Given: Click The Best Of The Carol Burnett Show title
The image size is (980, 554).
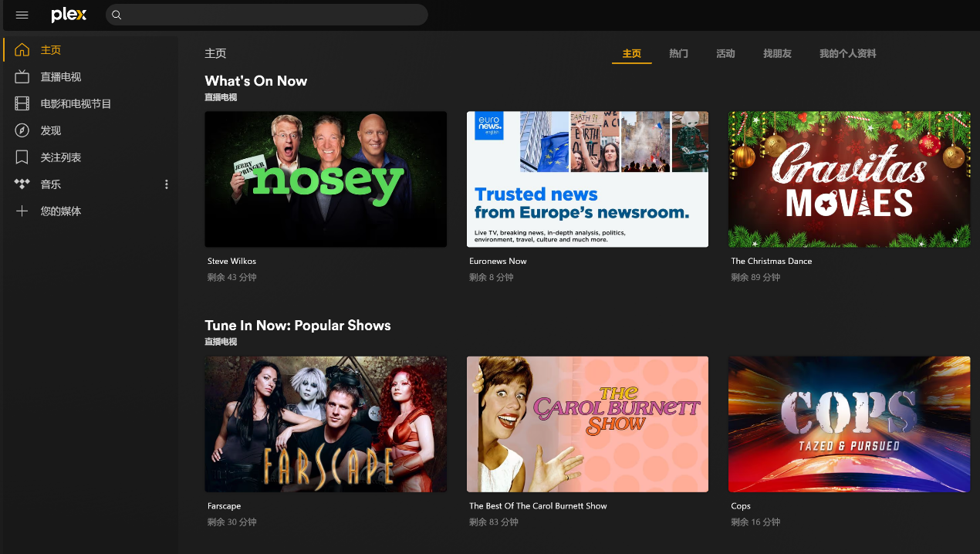Looking at the screenshot, I should point(538,506).
